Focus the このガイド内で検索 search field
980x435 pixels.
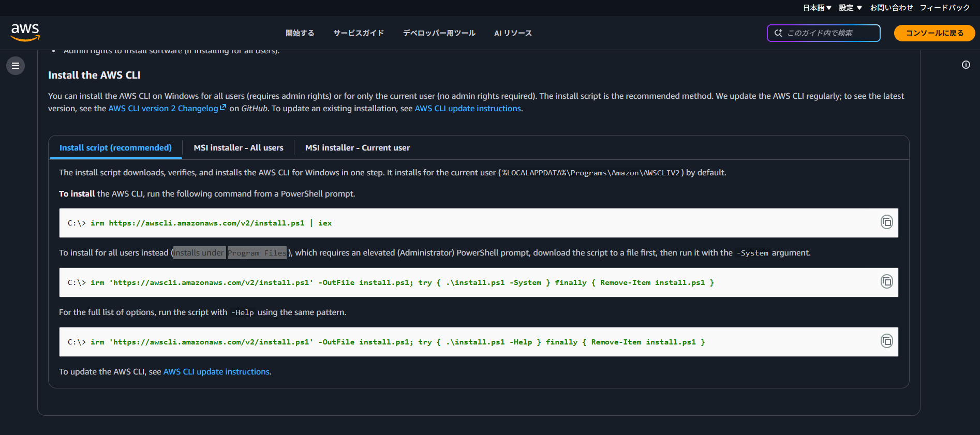[x=824, y=33]
